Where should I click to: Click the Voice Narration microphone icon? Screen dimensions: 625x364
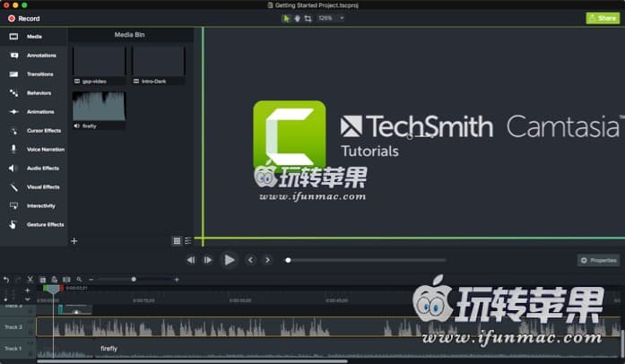[x=13, y=149]
